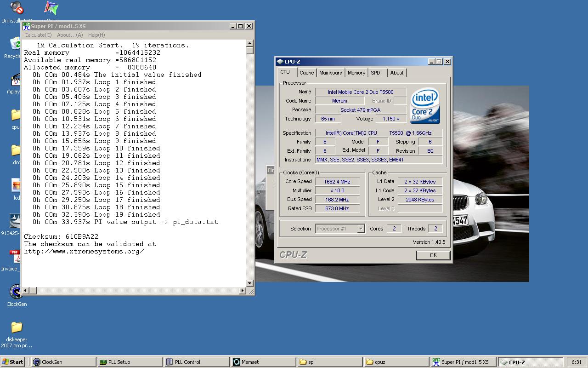Open the lcd desktop icon

click(17, 185)
